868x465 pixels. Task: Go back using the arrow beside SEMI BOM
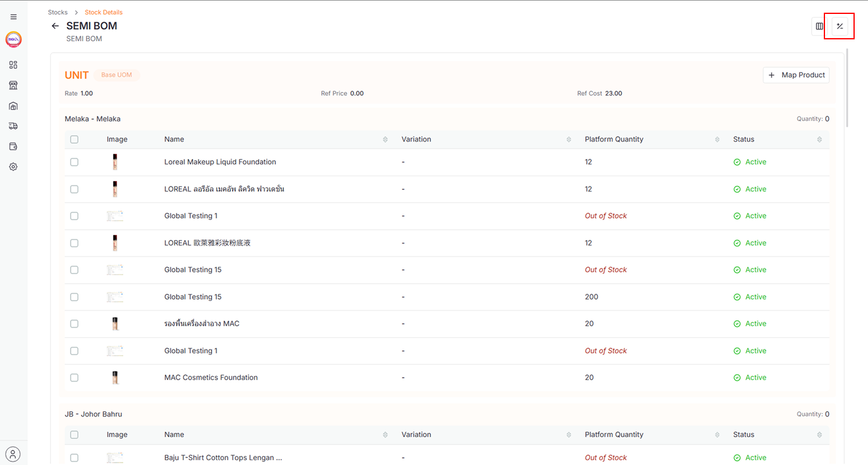pyautogui.click(x=55, y=26)
